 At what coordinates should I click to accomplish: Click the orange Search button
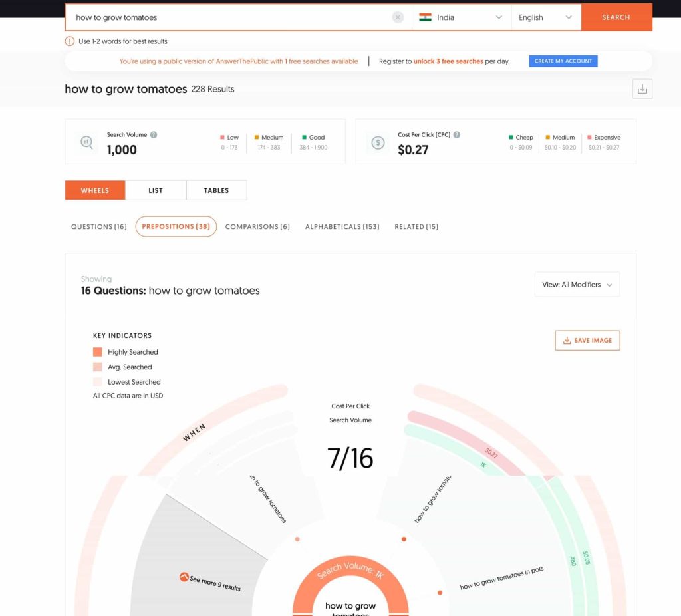point(616,17)
